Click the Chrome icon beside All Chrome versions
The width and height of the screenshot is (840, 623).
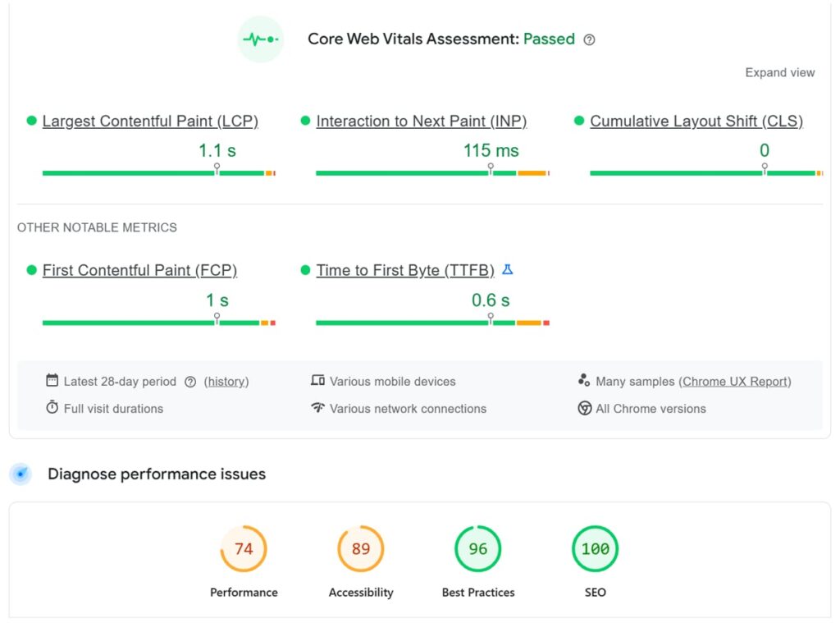tap(584, 408)
